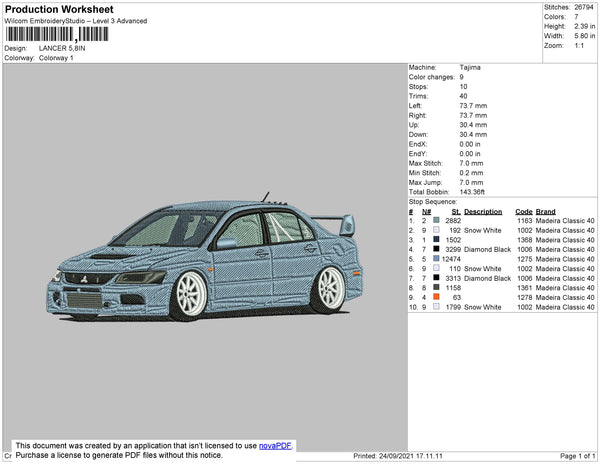Click the Colors value '7'

(x=576, y=17)
